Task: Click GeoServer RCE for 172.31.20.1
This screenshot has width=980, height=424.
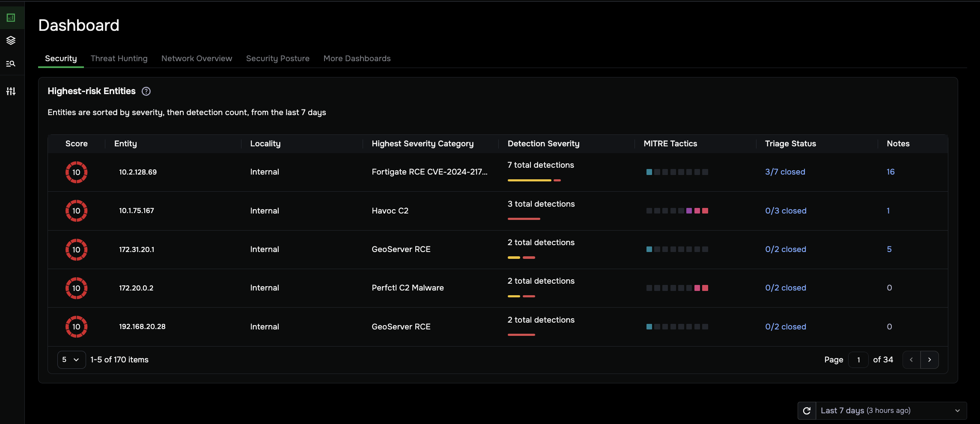Action: (401, 249)
